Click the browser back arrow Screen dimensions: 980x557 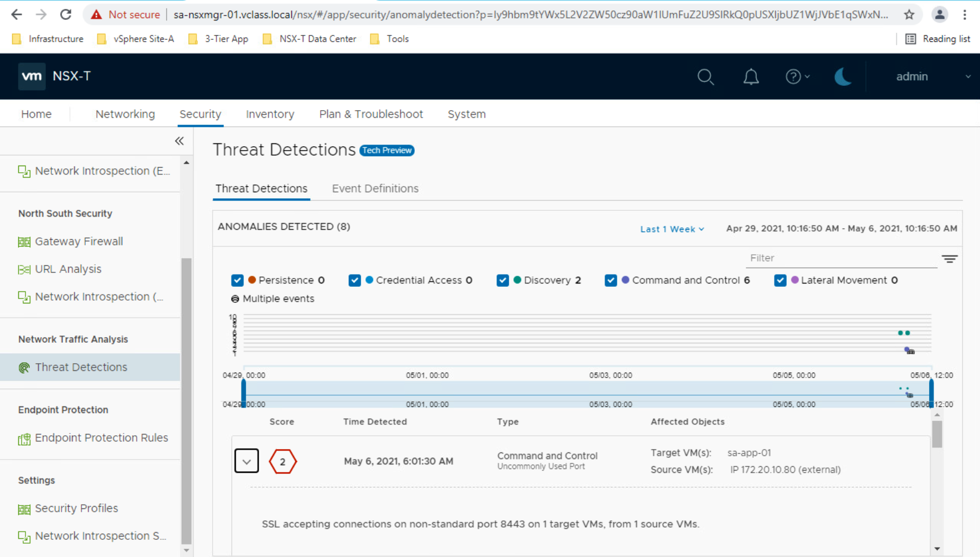17,14
